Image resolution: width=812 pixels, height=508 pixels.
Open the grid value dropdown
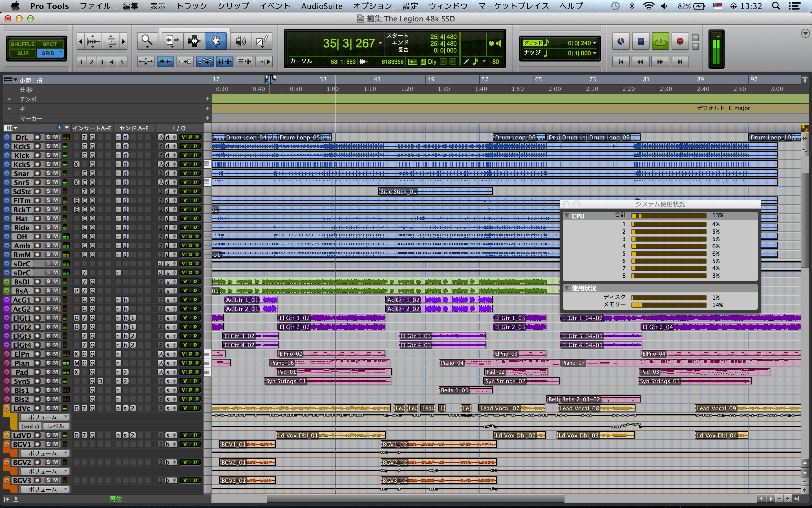tap(595, 43)
